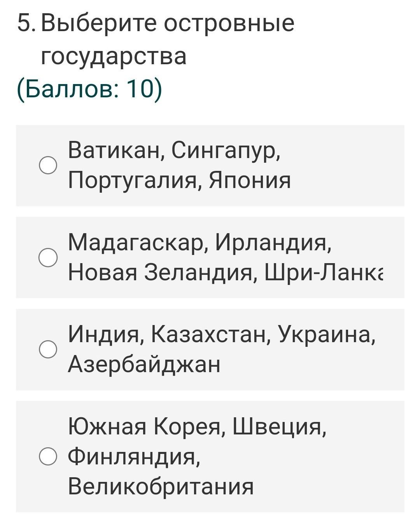This screenshot has width=420, height=522.
Task: Select the radio button for Ватикан, Сингапур option
Action: [48, 165]
